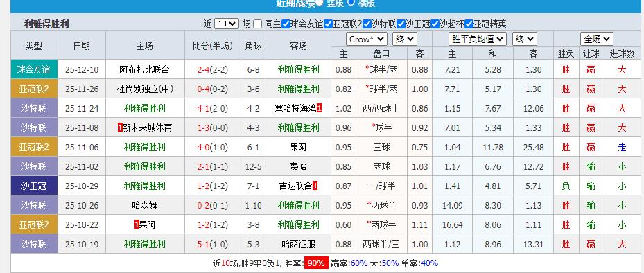Uncheck the 沙特联 filter checkbox
The height and width of the screenshot is (273, 644).
click(367, 24)
